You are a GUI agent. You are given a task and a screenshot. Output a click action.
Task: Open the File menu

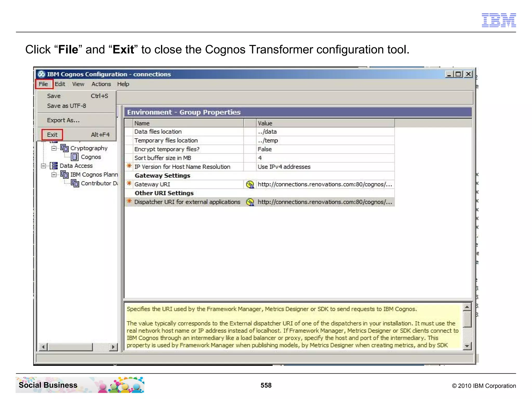43,84
